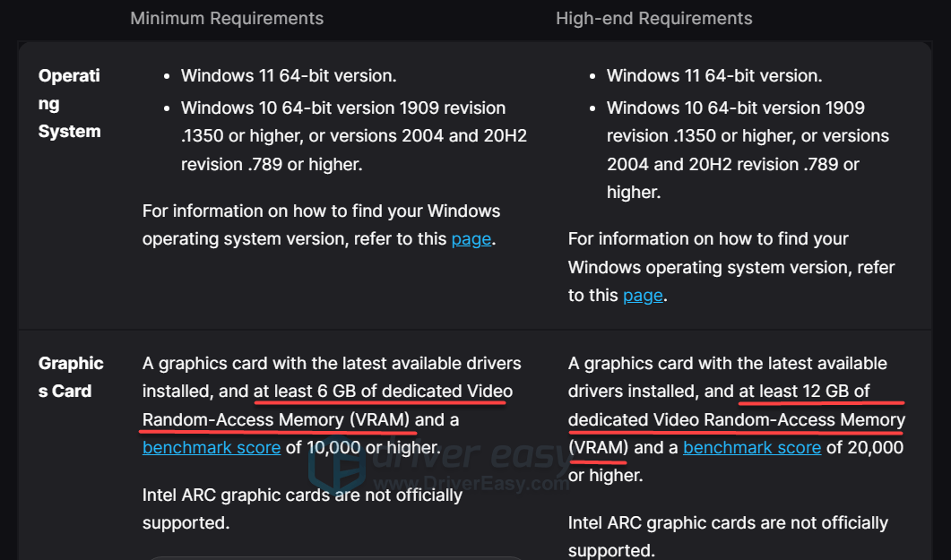Follow the "benchmark score" link in the Minimum column
The height and width of the screenshot is (560, 951).
pyautogui.click(x=212, y=447)
